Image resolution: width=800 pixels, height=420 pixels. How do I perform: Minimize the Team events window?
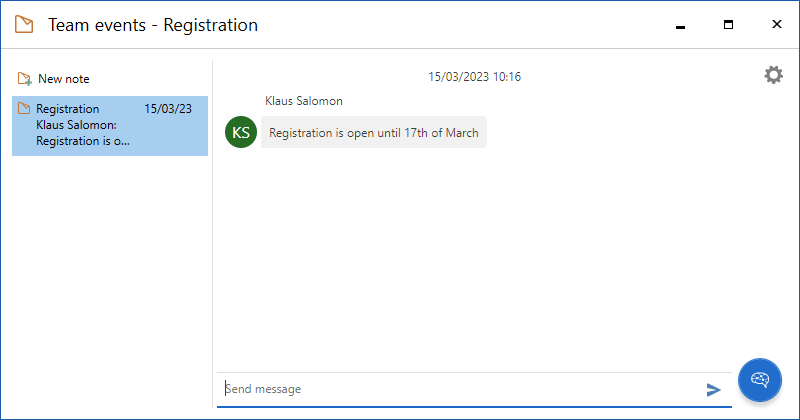point(680,25)
